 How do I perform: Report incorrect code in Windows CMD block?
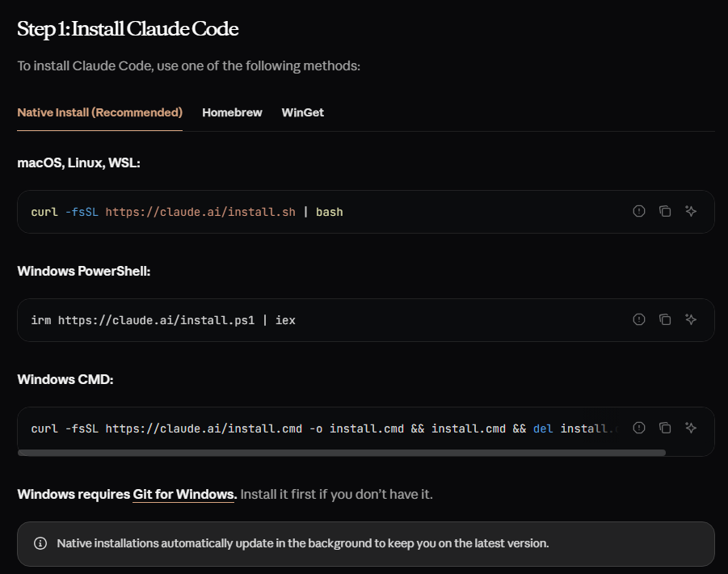click(639, 428)
